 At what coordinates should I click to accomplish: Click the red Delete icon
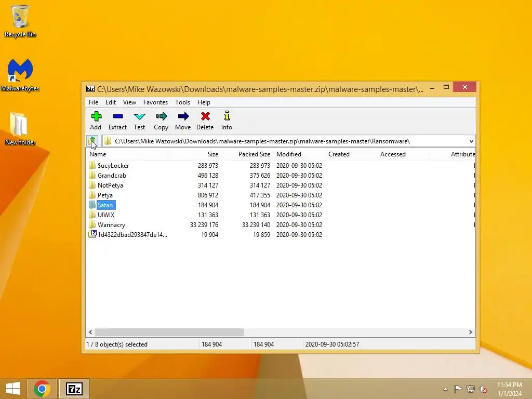click(205, 117)
